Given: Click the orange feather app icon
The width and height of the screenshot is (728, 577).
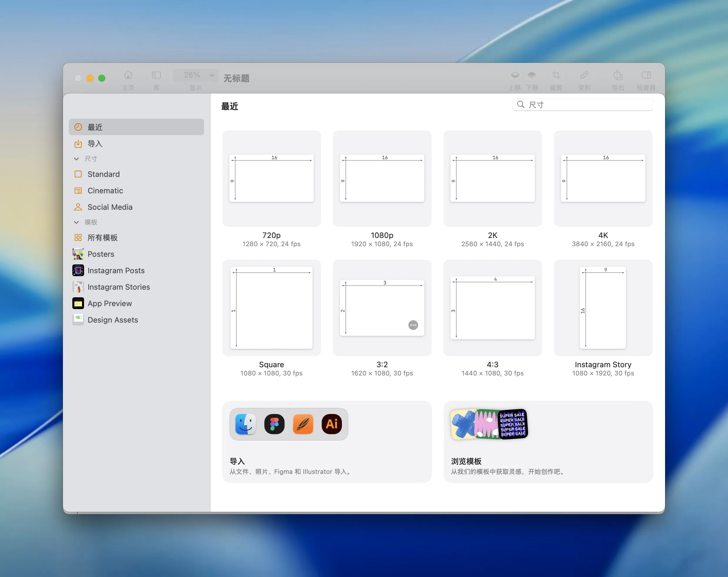Looking at the screenshot, I should coord(303,424).
